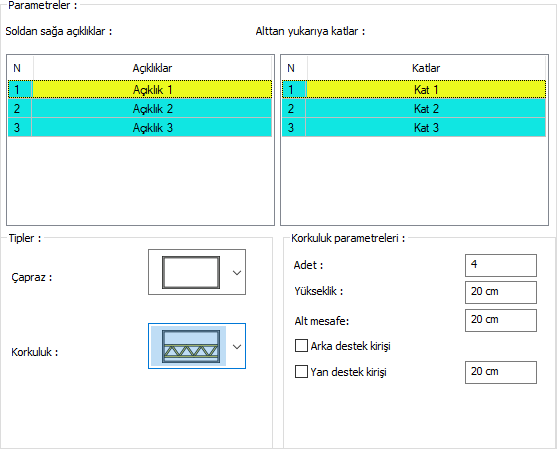
Task: Focus the Yükseklik value field
Action: point(501,292)
